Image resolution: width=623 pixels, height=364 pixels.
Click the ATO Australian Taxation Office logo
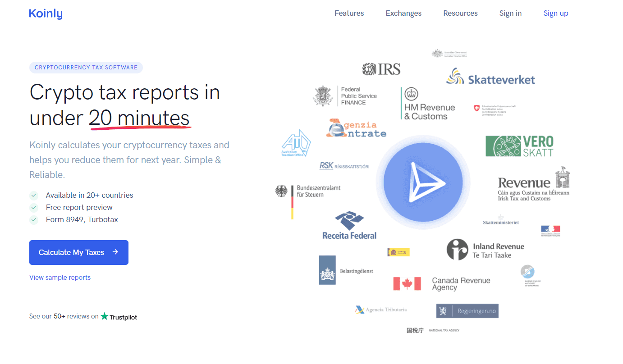(x=296, y=143)
